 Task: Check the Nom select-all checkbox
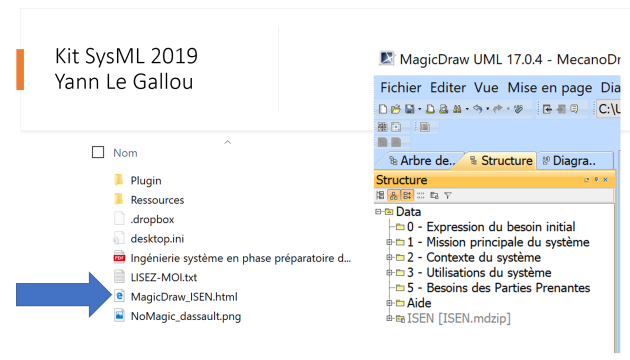click(98, 152)
